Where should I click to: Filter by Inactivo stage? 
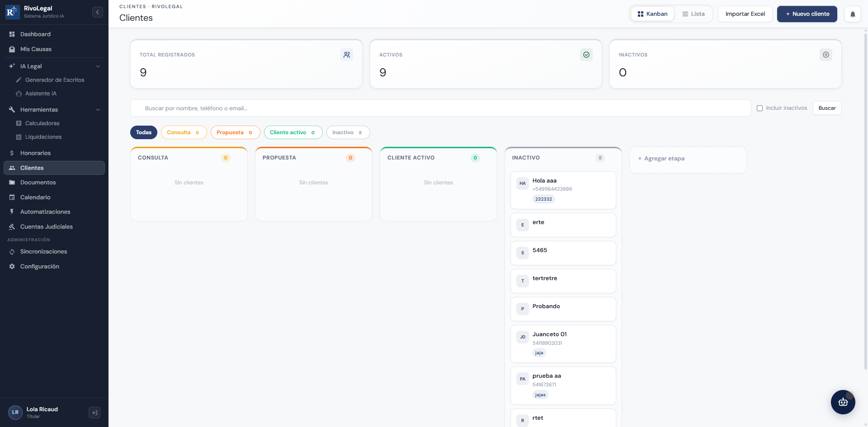pos(348,132)
